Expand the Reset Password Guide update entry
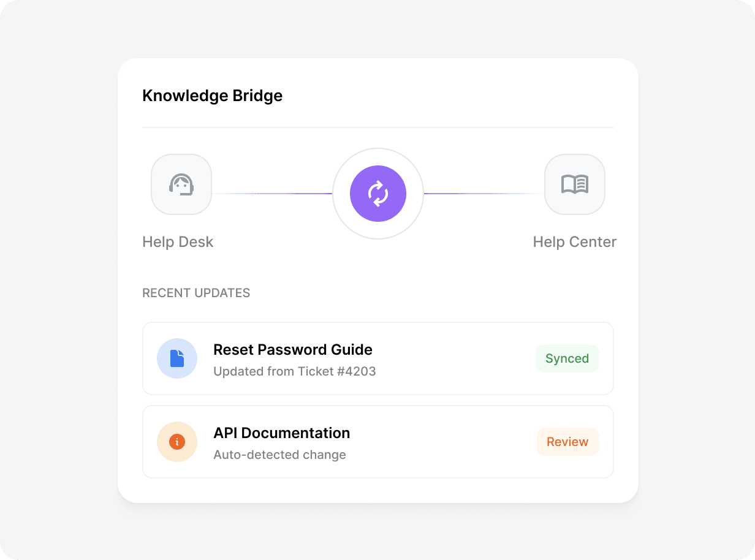Image resolution: width=755 pixels, height=560 pixels. pos(378,358)
